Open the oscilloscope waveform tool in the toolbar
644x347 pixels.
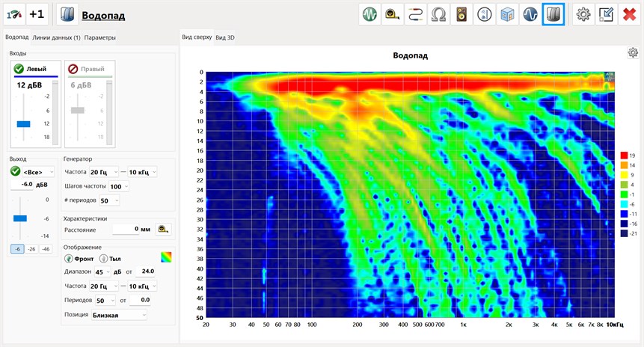[369, 14]
